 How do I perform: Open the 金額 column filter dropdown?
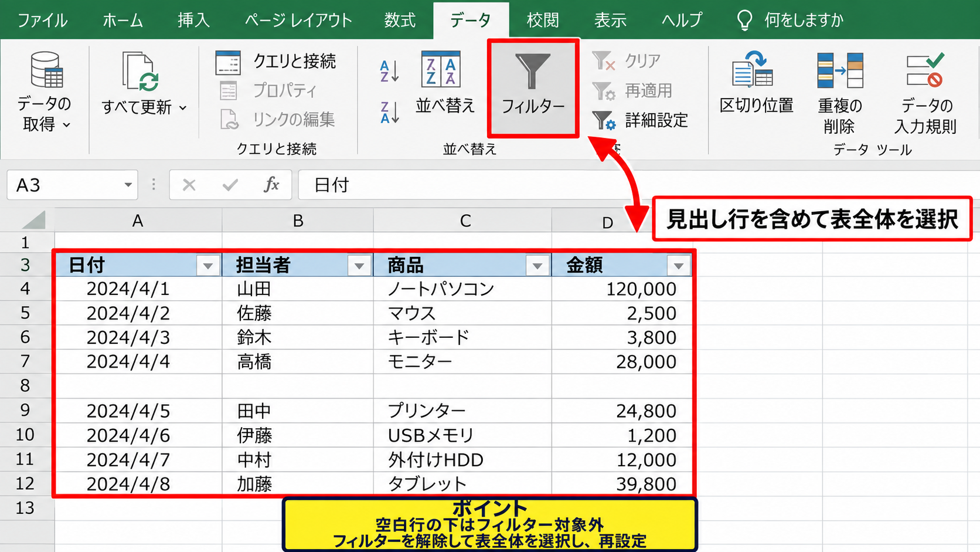pyautogui.click(x=679, y=266)
